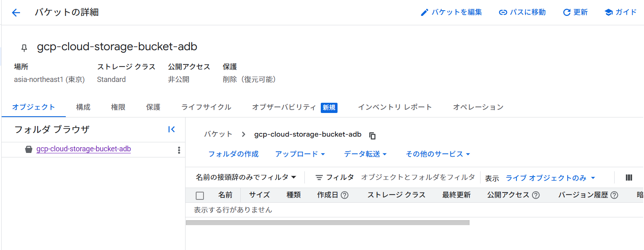Click the help icon next to 作成日
Screen dimensions: 644x250
[x=344, y=195]
